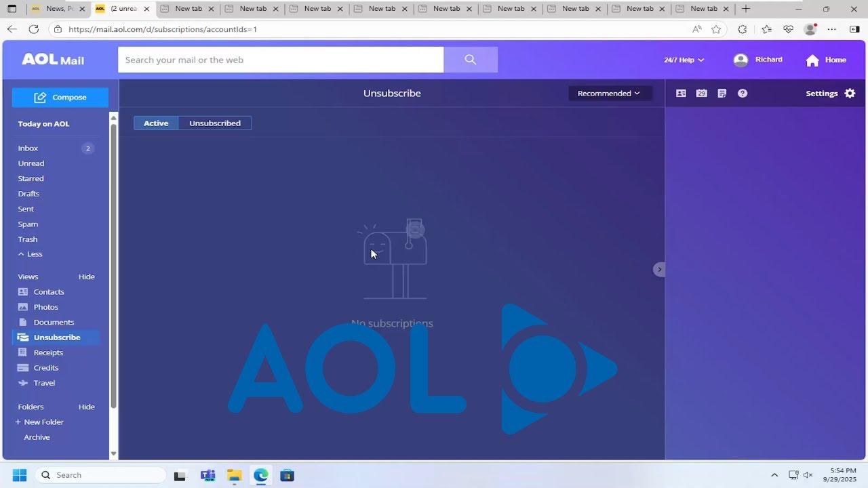Open the Recommended sort dropdown

coord(610,94)
